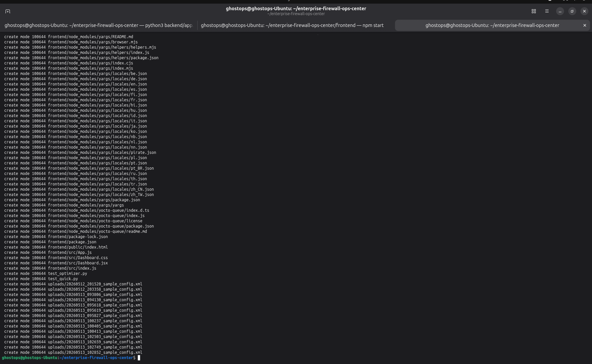Image resolution: width=592 pixels, height=364 pixels.
Task: Open the terminal hamburger menu
Action: [x=547, y=11]
